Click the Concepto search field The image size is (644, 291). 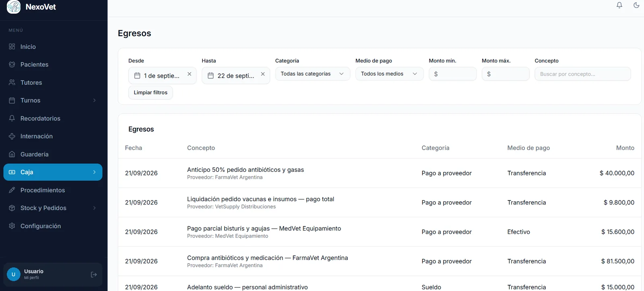(x=582, y=74)
